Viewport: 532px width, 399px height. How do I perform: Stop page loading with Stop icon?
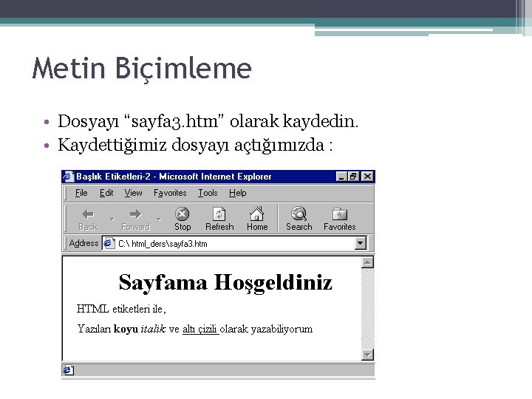click(x=183, y=214)
